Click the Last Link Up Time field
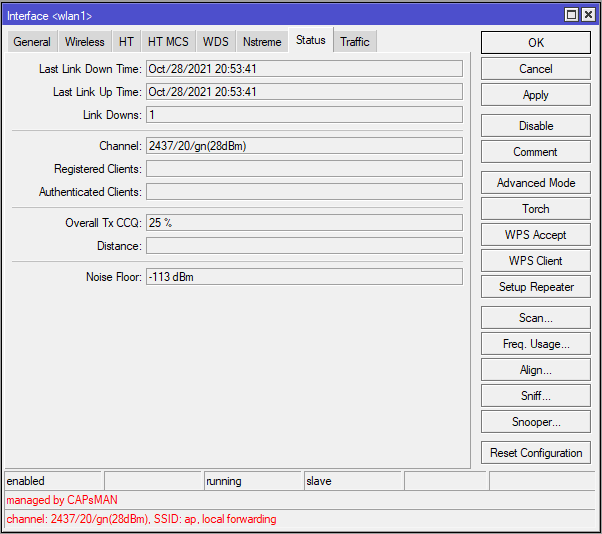602x534 pixels. [304, 92]
